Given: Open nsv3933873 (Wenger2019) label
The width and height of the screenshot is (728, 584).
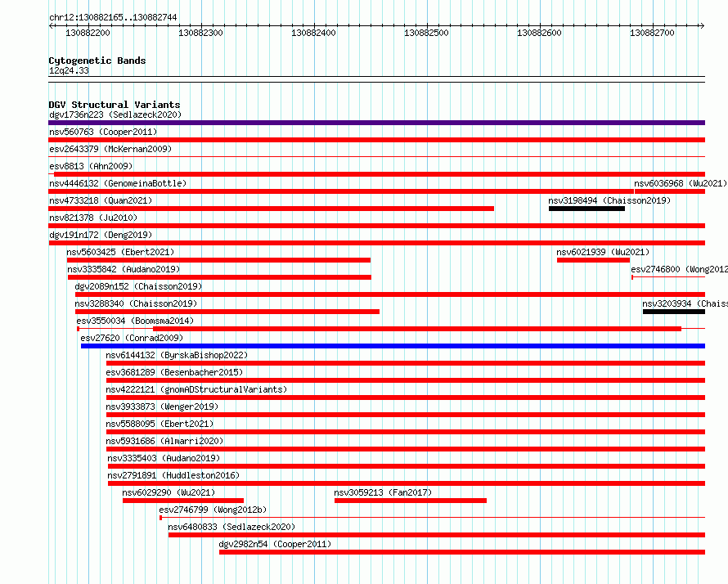Looking at the screenshot, I should [162, 407].
